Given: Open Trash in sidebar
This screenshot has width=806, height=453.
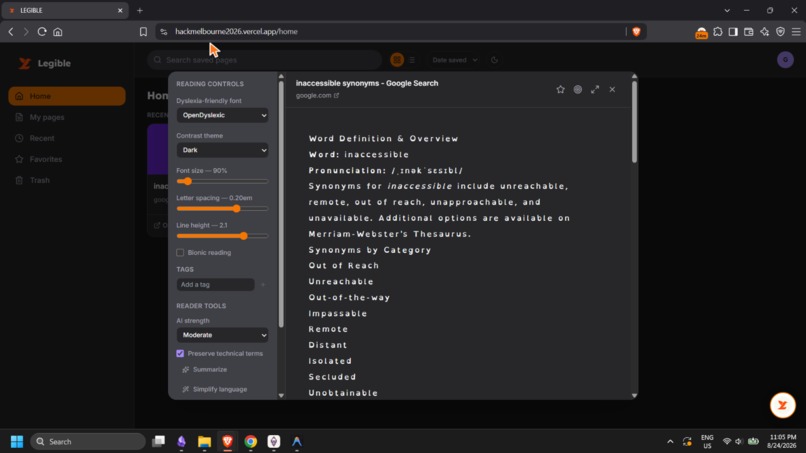Looking at the screenshot, I should click(x=67, y=180).
